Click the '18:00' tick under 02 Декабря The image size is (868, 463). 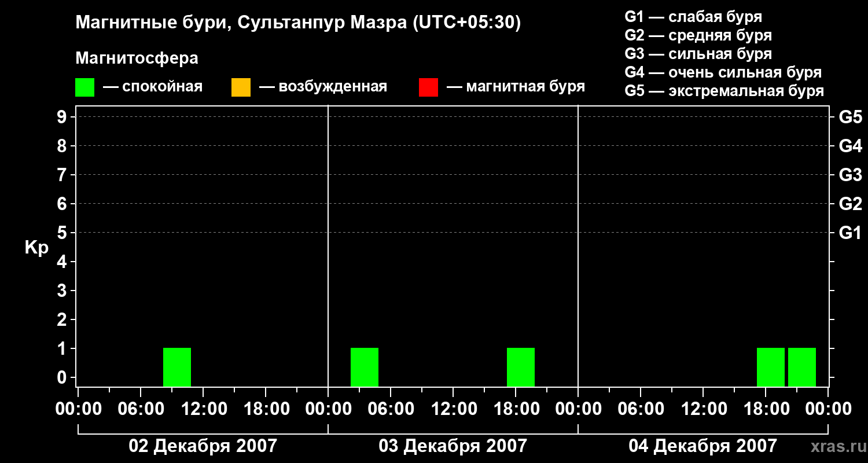coord(266,409)
